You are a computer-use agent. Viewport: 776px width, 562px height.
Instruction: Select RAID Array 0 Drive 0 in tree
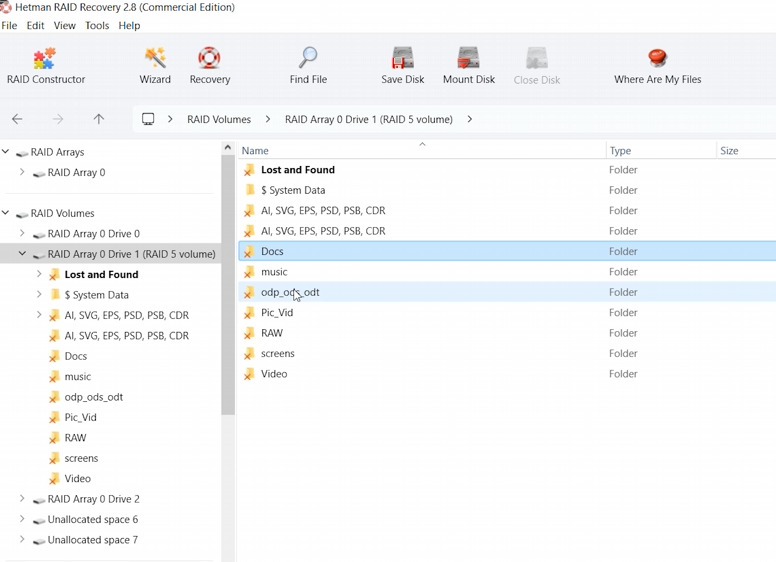click(x=94, y=234)
